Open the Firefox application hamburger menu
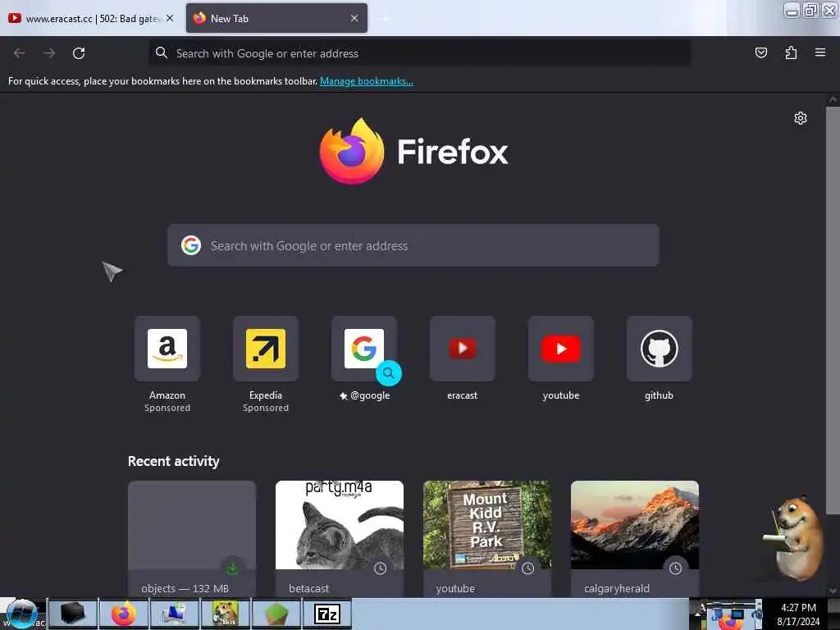The width and height of the screenshot is (840, 630). pos(820,52)
